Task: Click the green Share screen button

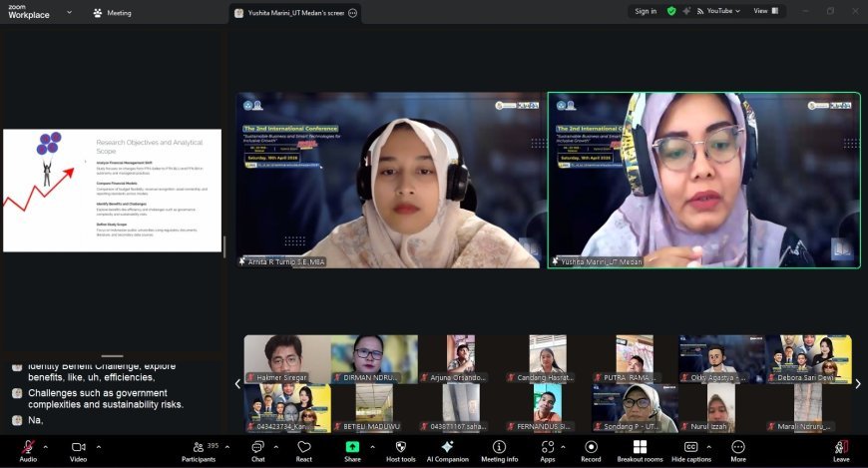Action: [352, 446]
